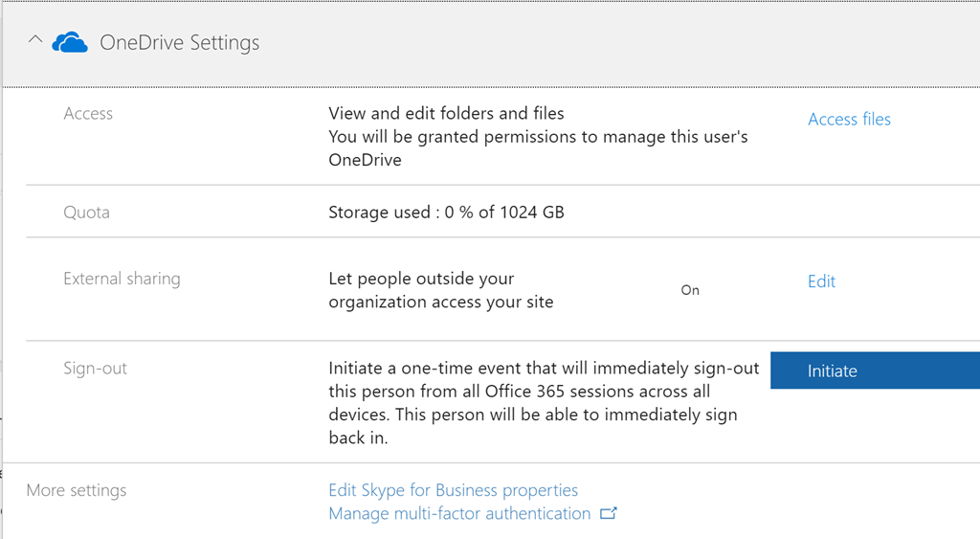Click the Access row label

88,113
